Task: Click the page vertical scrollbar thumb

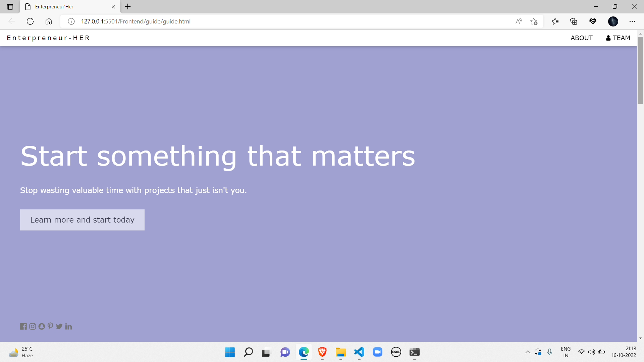Action: 640,70
